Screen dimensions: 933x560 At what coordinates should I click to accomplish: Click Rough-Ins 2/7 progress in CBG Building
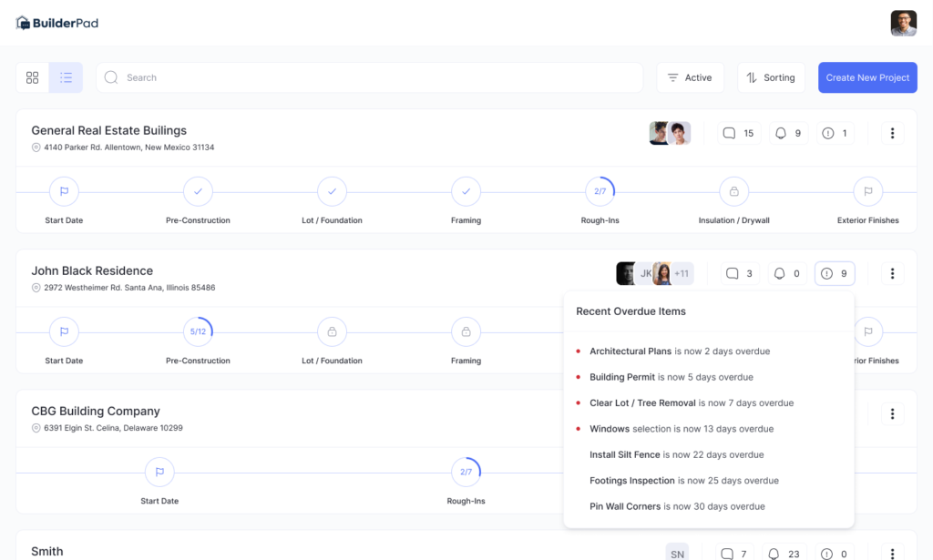[x=466, y=472]
